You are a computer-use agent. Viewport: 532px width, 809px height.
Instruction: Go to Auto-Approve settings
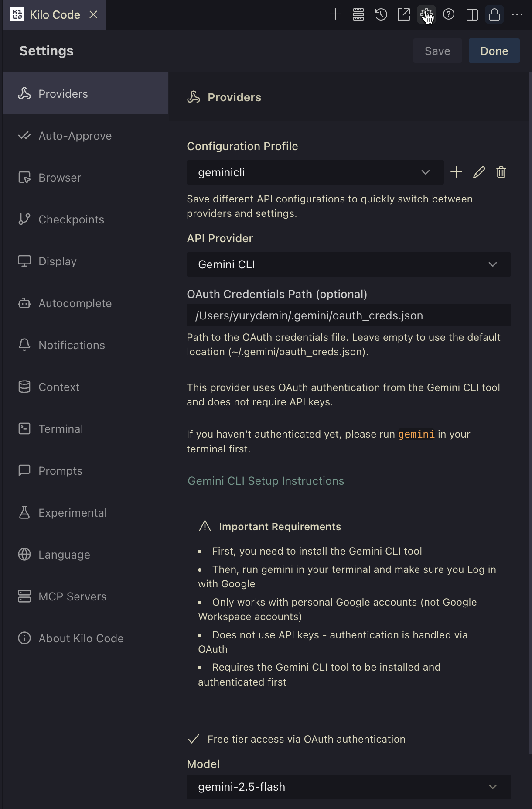[x=85, y=136]
